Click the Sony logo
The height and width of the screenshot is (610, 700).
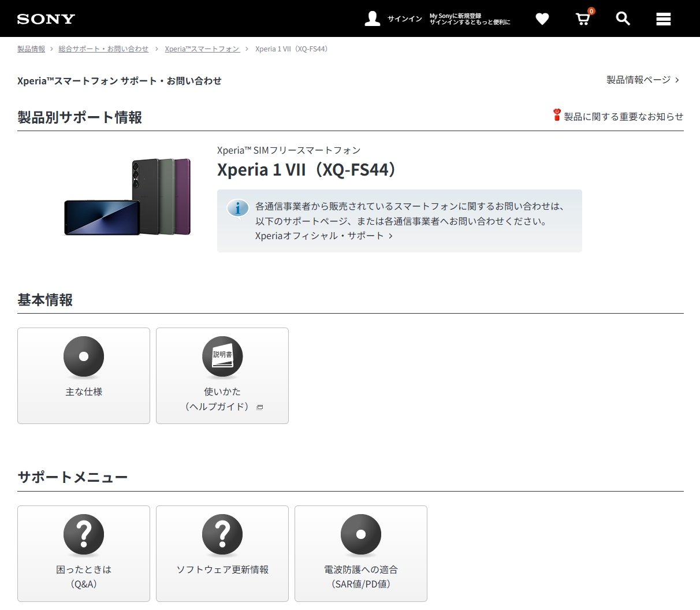(46, 19)
